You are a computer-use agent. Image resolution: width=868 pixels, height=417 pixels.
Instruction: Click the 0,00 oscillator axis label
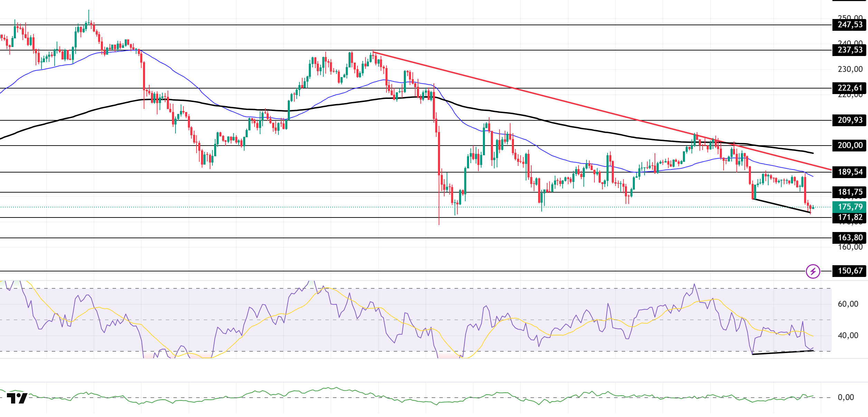coord(846,397)
